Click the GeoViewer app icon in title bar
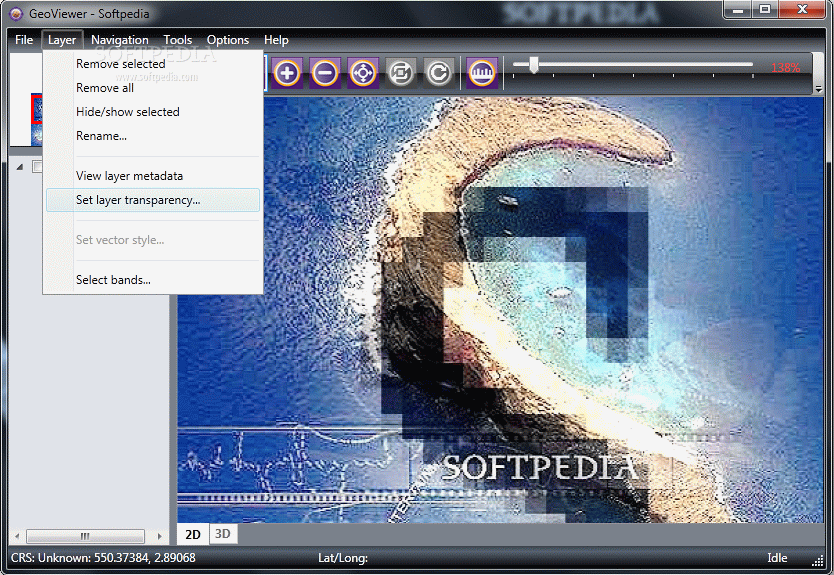834x575 pixels. 17,14
